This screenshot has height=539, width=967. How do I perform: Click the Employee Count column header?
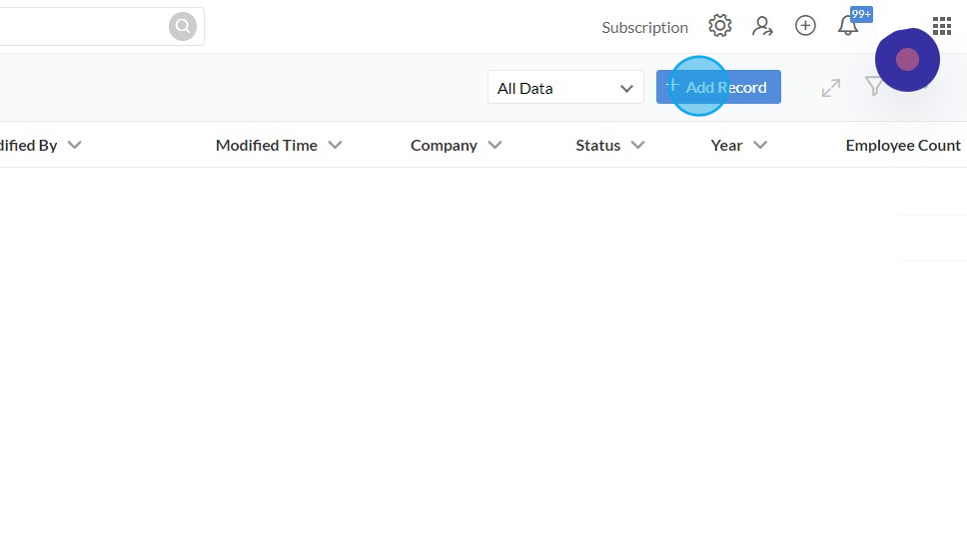tap(903, 146)
